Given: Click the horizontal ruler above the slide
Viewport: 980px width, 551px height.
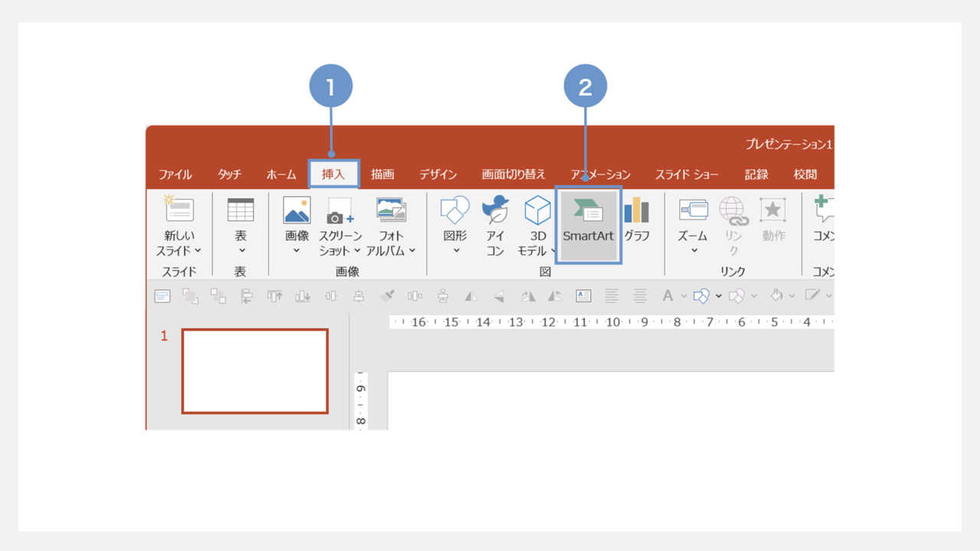Looking at the screenshot, I should [611, 322].
